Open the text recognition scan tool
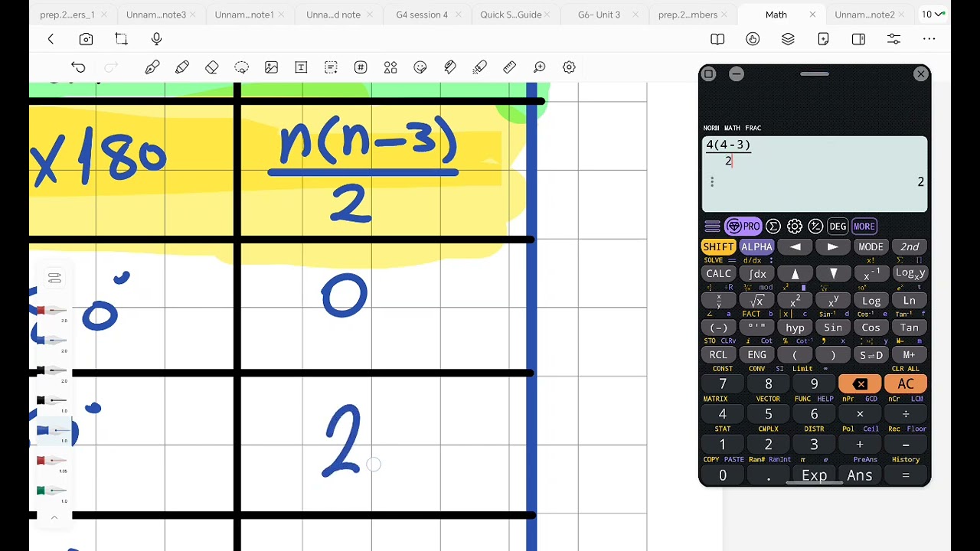 331,67
